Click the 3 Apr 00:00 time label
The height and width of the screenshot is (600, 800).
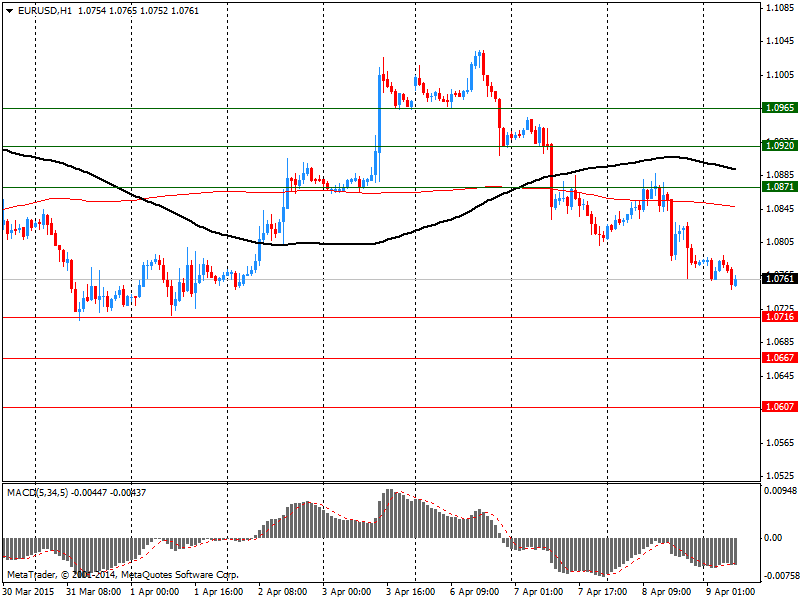pyautogui.click(x=347, y=591)
